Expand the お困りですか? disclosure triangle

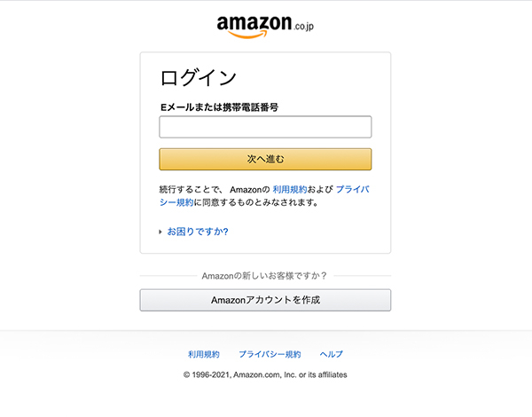160,232
